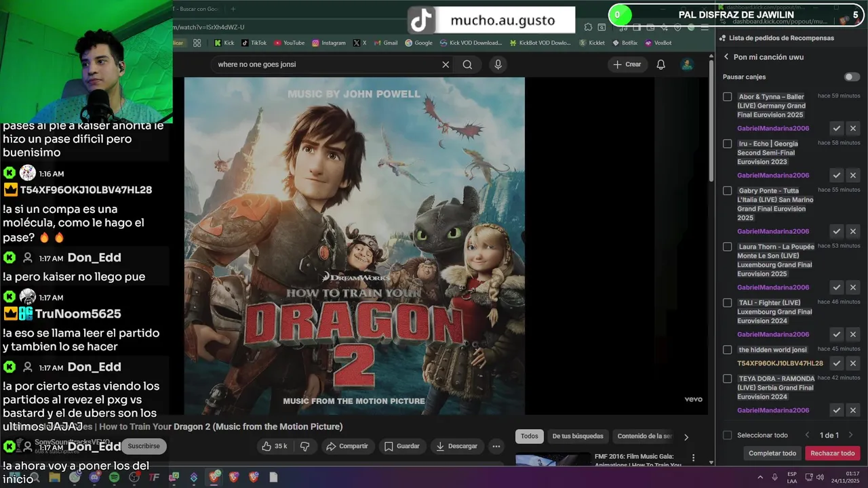The width and height of the screenshot is (868, 488).
Task: Open File Explorer from the taskbar
Action: 54,477
